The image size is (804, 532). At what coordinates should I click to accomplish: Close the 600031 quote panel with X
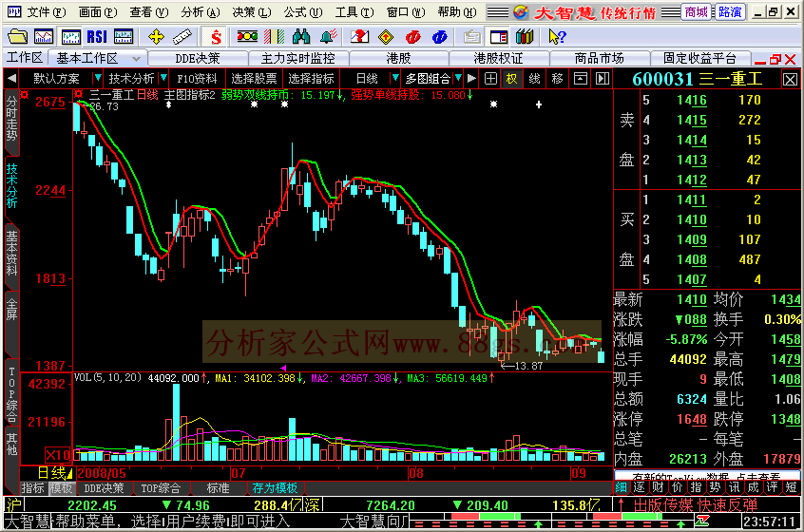tap(790, 80)
